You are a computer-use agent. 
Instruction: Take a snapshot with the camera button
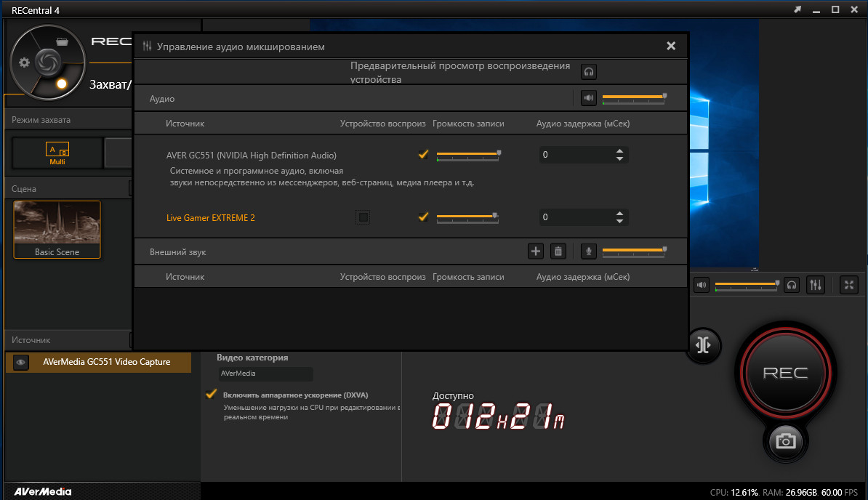(x=786, y=441)
